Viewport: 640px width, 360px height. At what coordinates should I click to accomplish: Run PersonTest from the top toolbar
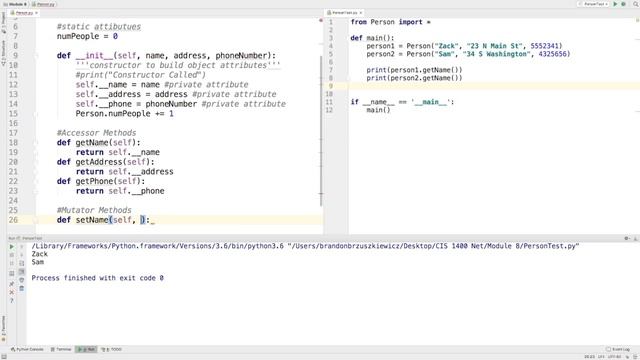click(x=615, y=4)
